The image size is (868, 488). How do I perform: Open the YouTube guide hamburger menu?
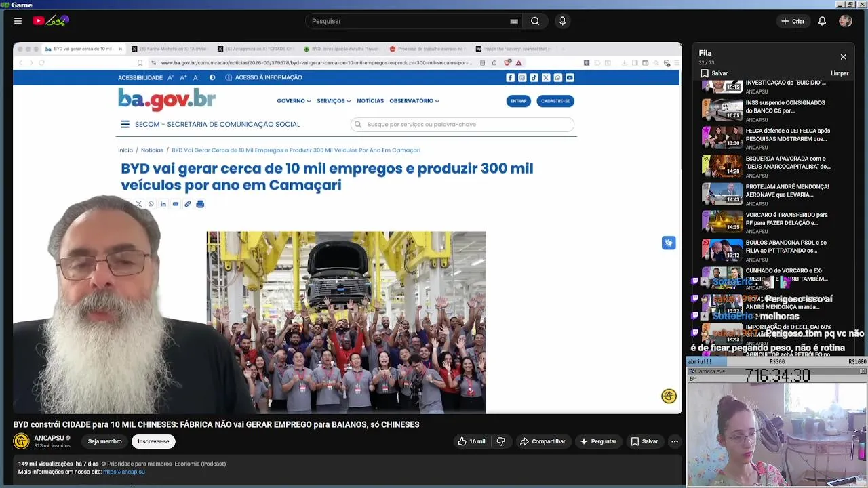pyautogui.click(x=18, y=21)
